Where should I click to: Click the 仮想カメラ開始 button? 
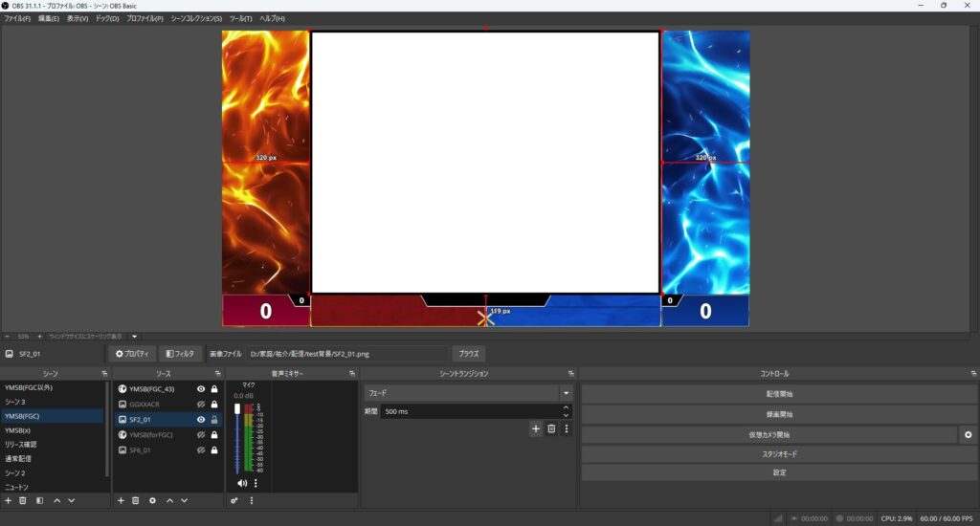(x=769, y=435)
